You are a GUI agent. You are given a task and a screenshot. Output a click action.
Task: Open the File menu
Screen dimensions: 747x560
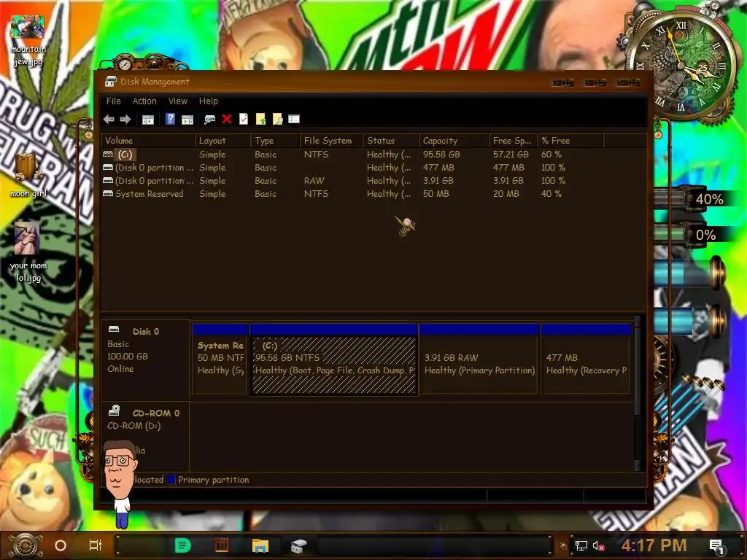pos(113,101)
